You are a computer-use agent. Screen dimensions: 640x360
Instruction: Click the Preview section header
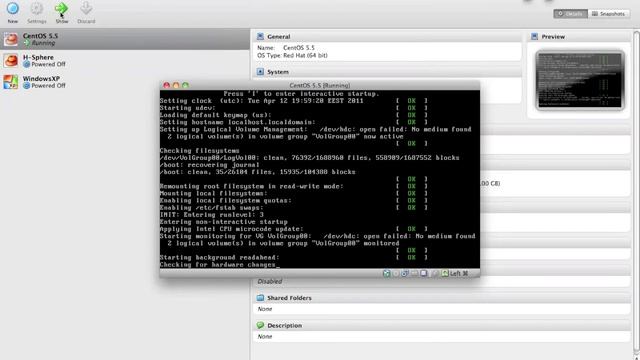(x=579, y=37)
